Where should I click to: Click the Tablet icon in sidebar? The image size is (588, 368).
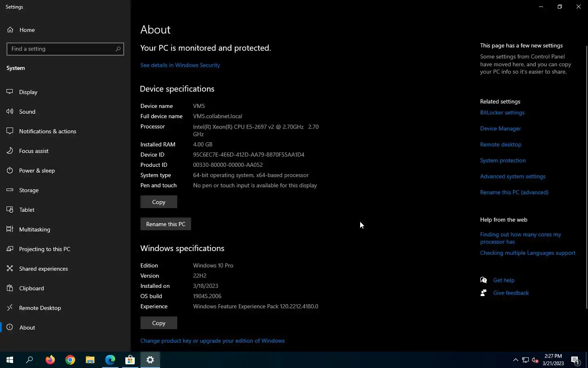[10, 210]
